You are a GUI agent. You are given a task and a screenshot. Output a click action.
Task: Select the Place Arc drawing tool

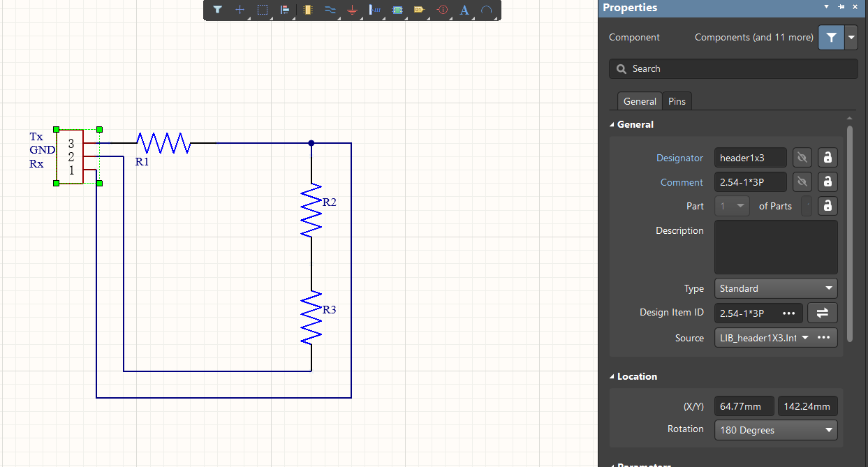(487, 10)
